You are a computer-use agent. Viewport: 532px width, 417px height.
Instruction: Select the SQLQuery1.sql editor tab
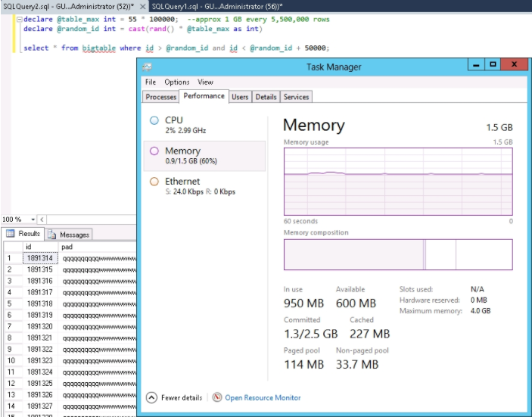coord(216,6)
